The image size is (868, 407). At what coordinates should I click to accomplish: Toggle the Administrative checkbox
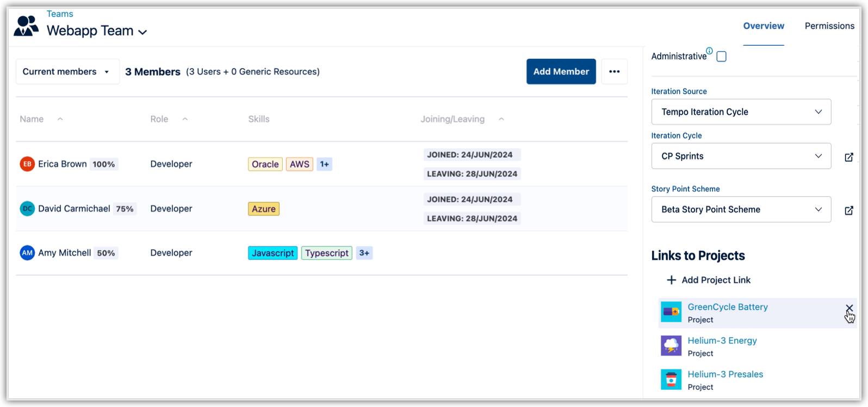point(722,57)
